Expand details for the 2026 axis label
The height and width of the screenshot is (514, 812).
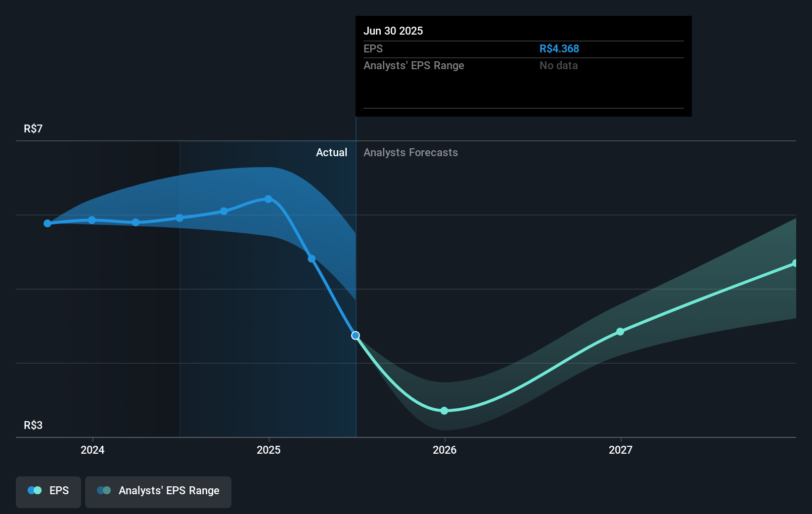click(x=444, y=450)
